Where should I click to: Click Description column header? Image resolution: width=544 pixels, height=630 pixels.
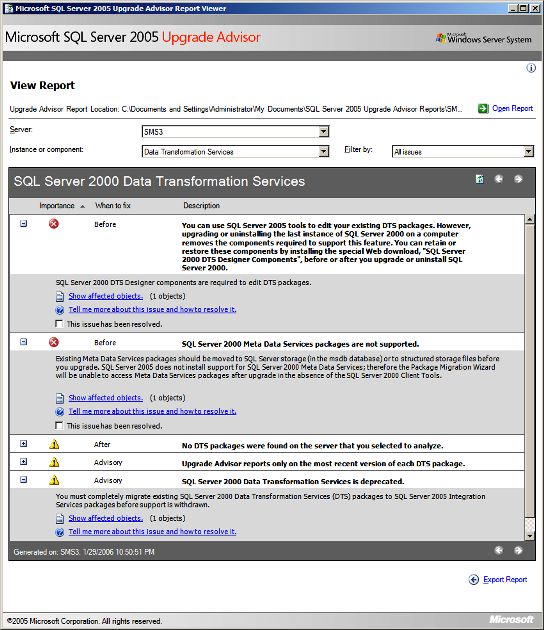point(201,205)
